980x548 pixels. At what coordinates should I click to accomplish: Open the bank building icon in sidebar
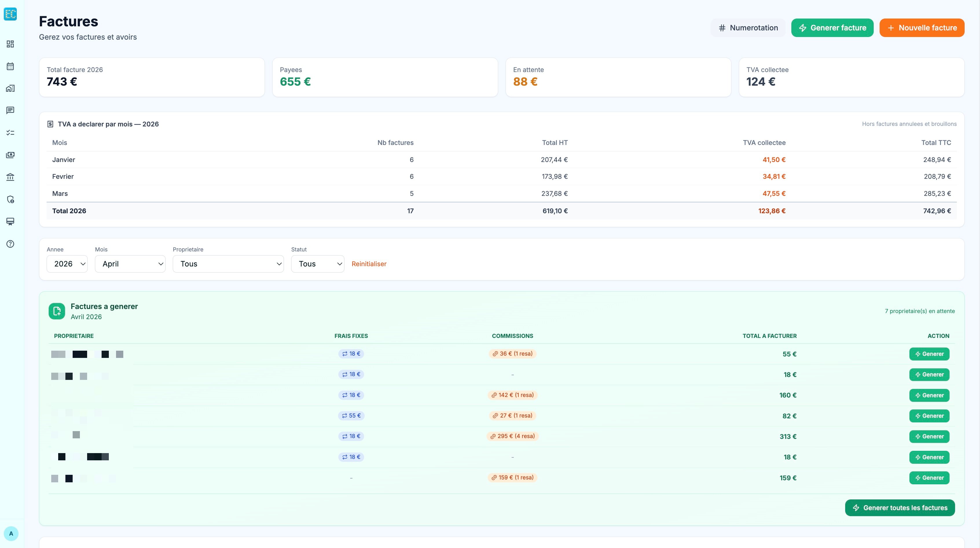pyautogui.click(x=10, y=177)
